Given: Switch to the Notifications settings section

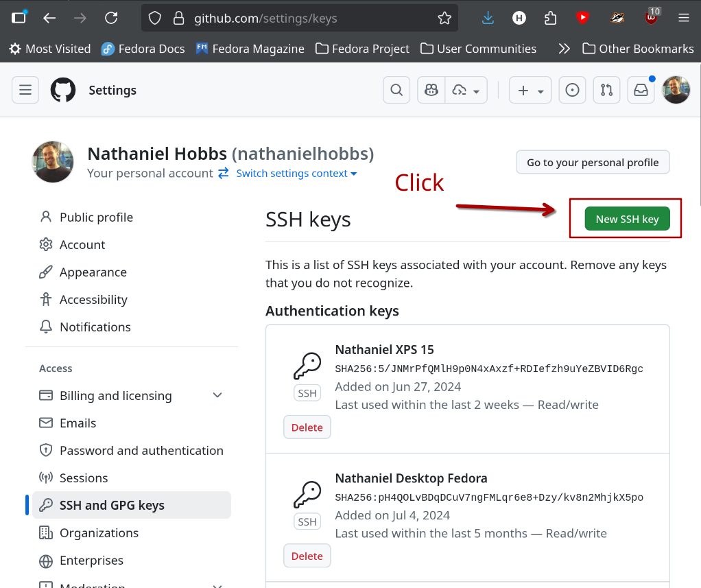Looking at the screenshot, I should click(94, 327).
